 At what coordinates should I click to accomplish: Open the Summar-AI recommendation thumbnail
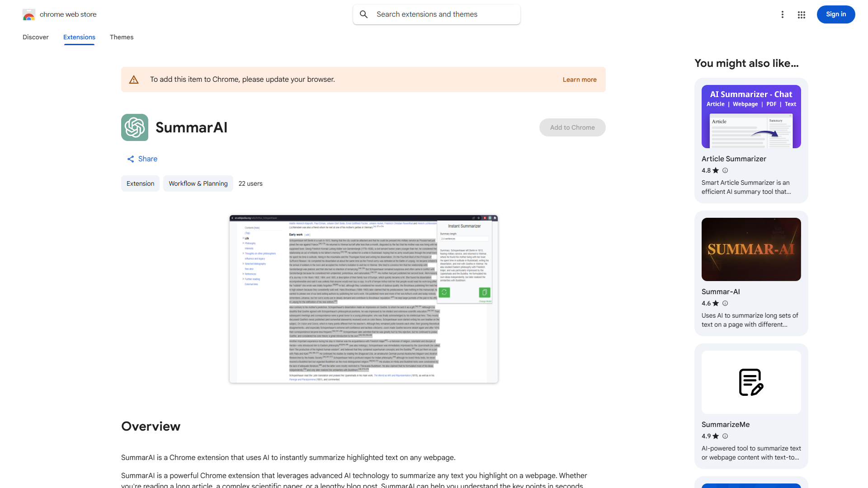[x=751, y=249]
